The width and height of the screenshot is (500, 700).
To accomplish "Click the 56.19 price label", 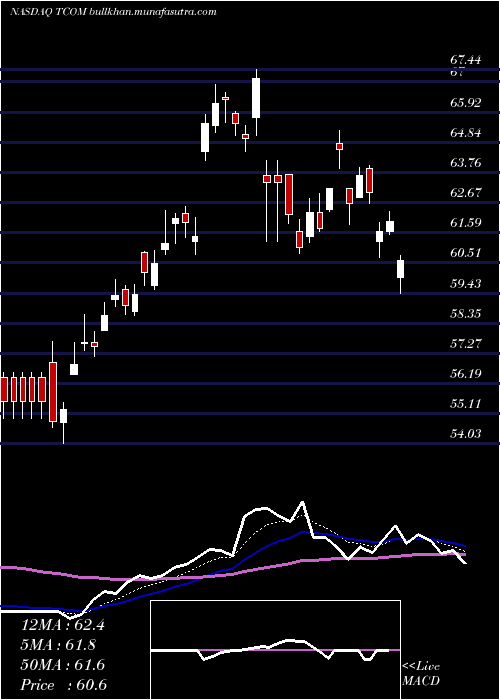I will point(466,373).
